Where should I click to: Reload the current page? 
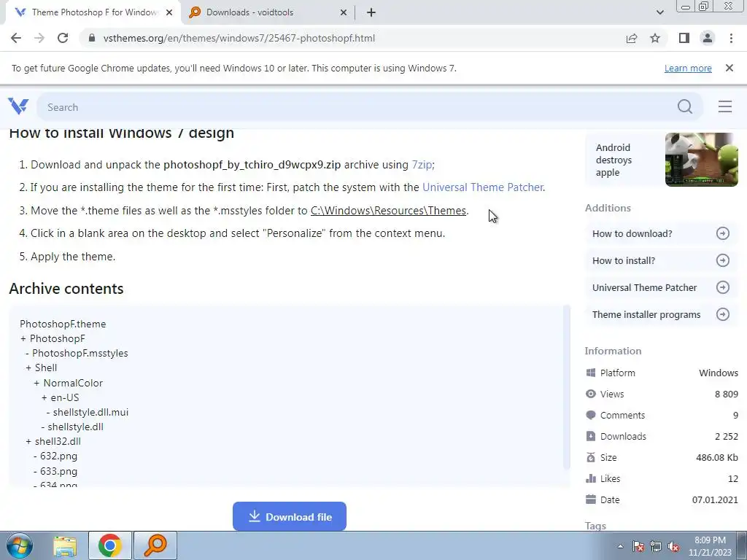pyautogui.click(x=63, y=38)
